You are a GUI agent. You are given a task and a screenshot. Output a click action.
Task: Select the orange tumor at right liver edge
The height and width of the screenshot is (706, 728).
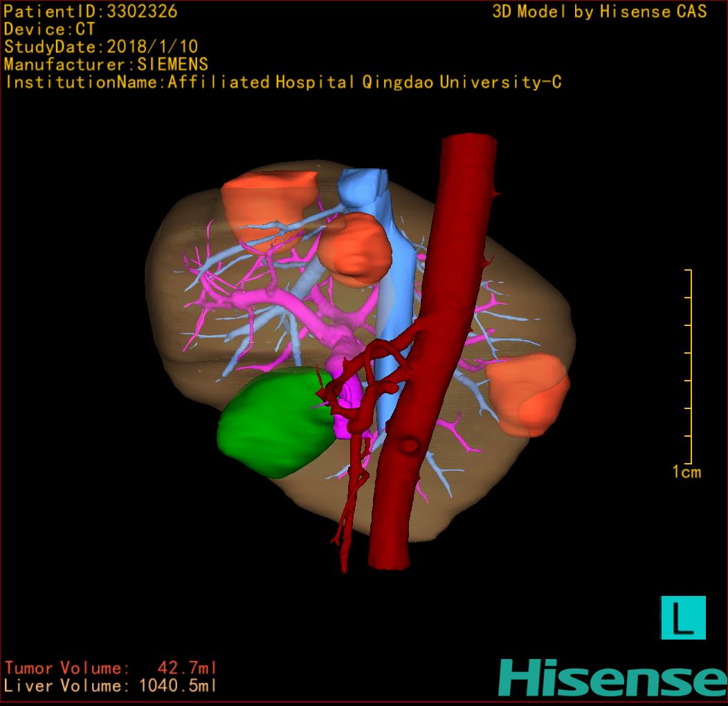click(x=529, y=395)
